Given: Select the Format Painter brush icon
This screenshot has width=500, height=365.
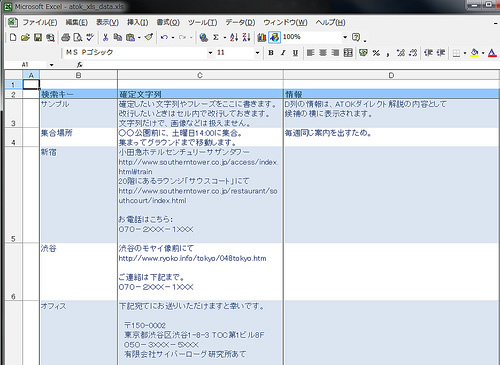Looking at the screenshot, I should (x=149, y=37).
